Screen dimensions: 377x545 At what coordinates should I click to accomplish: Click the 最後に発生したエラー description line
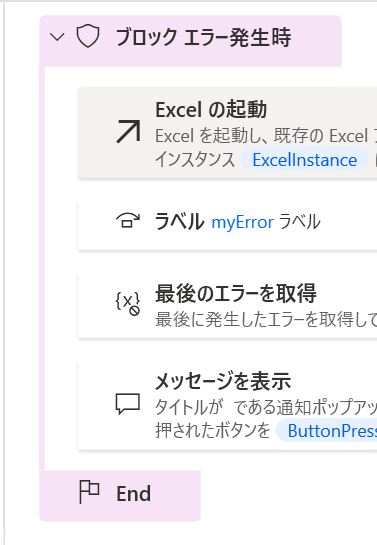pyautogui.click(x=266, y=319)
